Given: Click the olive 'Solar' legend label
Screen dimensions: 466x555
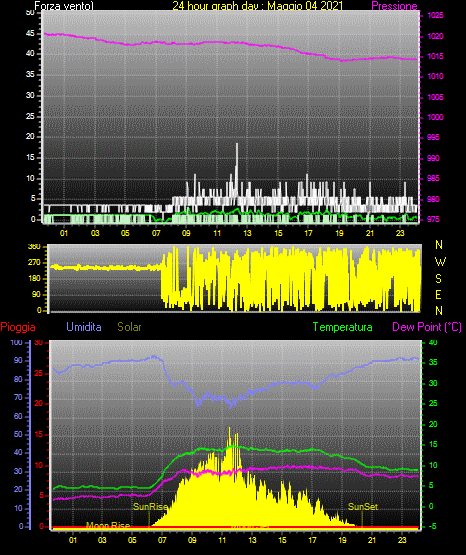Looking at the screenshot, I should coord(129,327).
